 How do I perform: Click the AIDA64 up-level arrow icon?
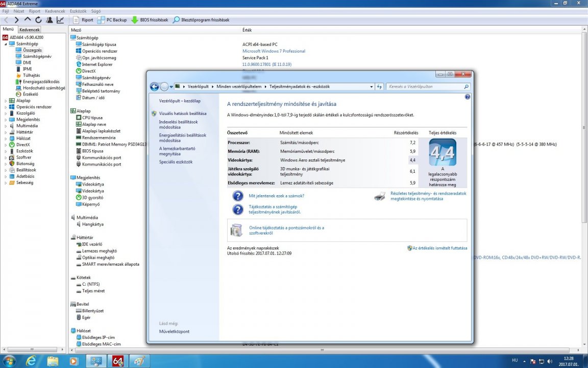[28, 19]
